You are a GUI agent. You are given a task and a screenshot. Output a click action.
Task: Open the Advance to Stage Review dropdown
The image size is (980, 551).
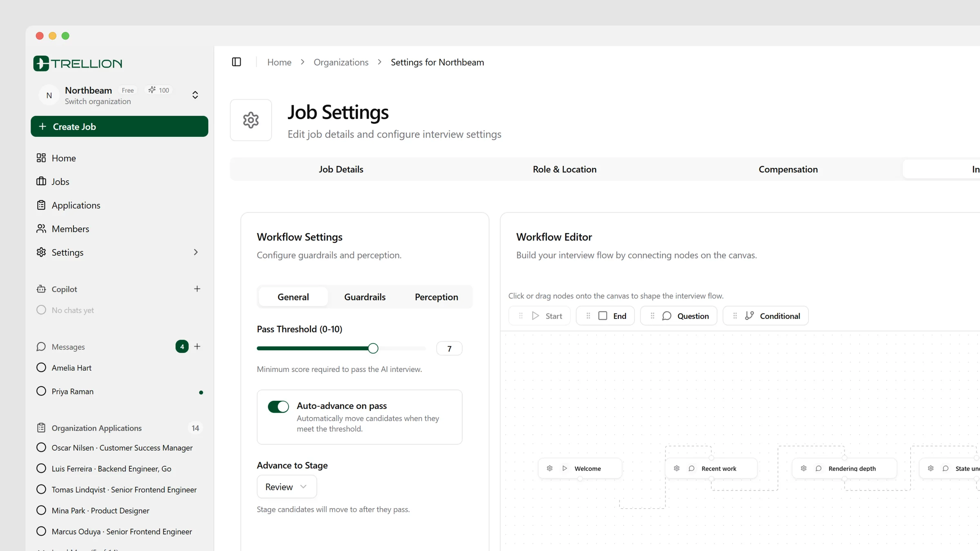(x=287, y=487)
